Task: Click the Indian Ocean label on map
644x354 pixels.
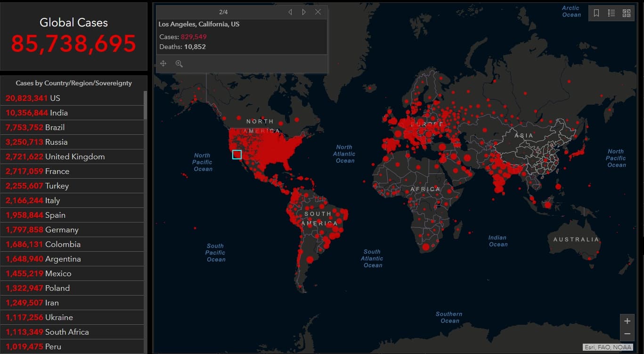Action: [x=497, y=241]
